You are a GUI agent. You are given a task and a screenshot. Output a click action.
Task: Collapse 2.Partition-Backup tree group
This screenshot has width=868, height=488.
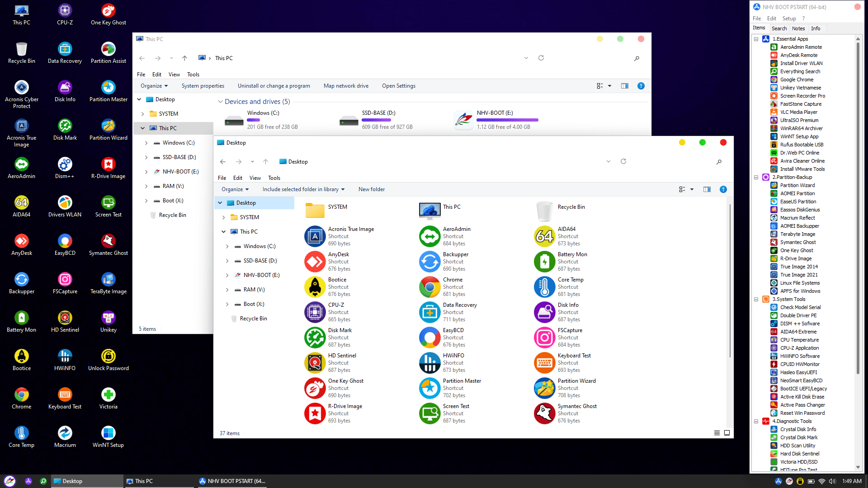click(756, 177)
